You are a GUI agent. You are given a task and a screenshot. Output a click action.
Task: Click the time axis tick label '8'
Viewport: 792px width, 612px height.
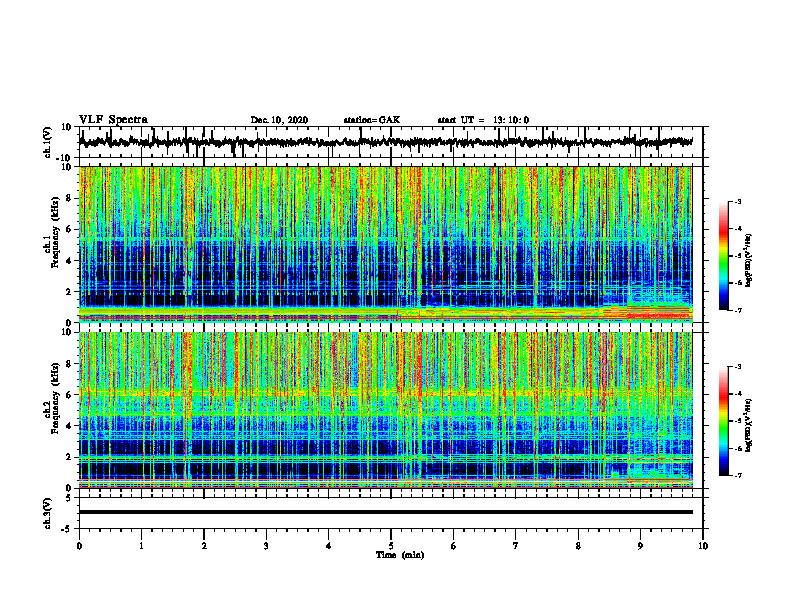coord(578,546)
